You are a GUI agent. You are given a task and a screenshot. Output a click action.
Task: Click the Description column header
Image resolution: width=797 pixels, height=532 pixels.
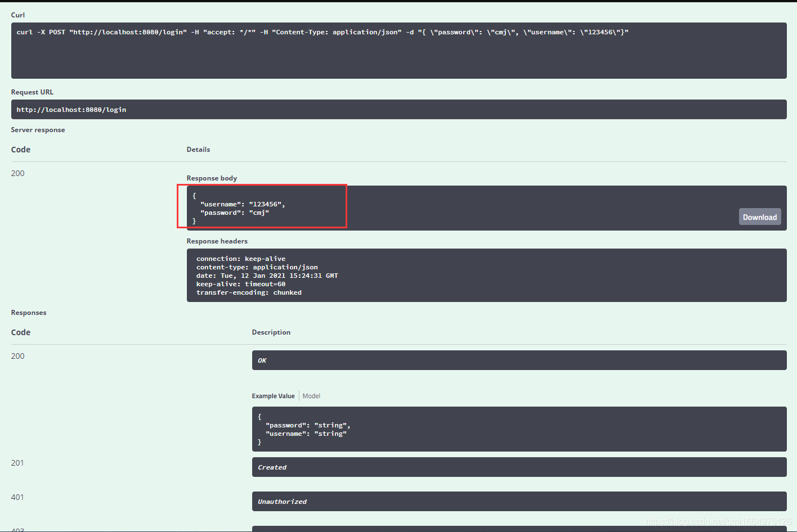(271, 332)
